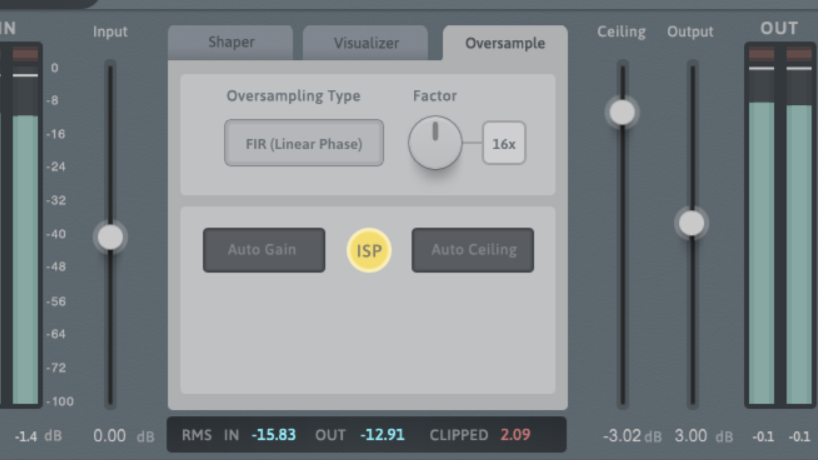Image resolution: width=818 pixels, height=460 pixels.
Task: Open the FIR (Linear Phase) type selector
Action: tap(304, 143)
